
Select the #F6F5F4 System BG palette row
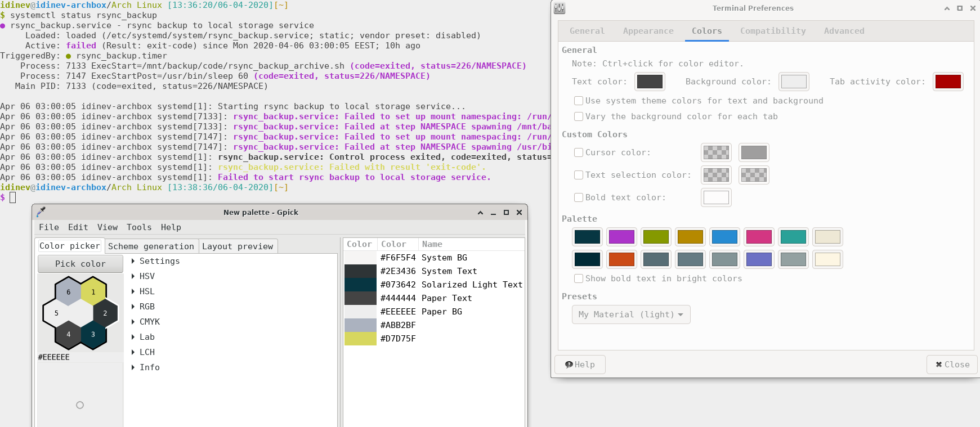tap(434, 258)
